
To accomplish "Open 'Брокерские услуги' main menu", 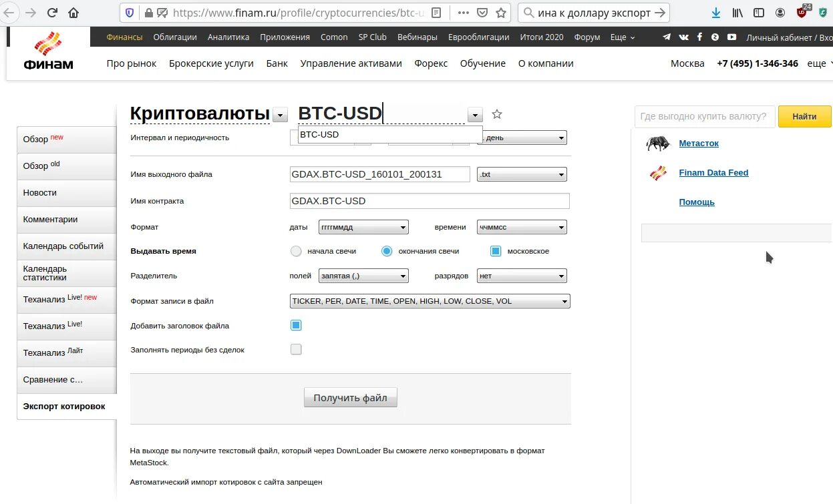I will (211, 63).
